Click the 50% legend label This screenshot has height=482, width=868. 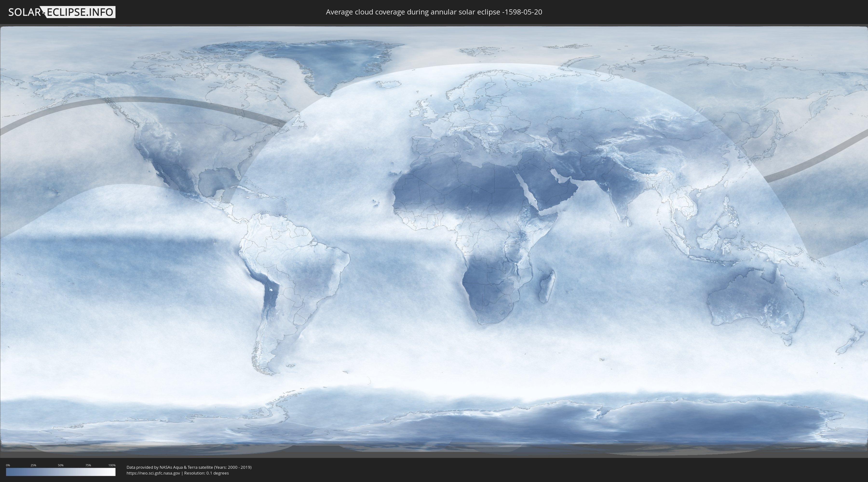coord(61,465)
